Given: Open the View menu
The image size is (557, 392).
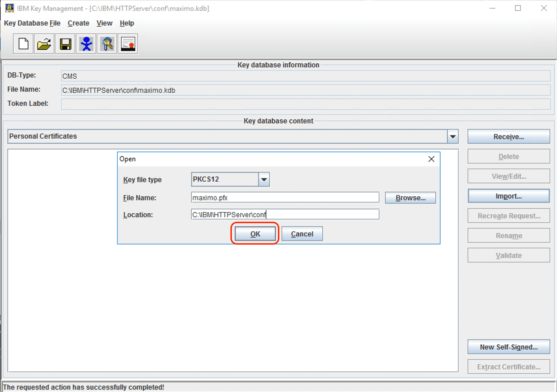Looking at the screenshot, I should coord(104,23).
